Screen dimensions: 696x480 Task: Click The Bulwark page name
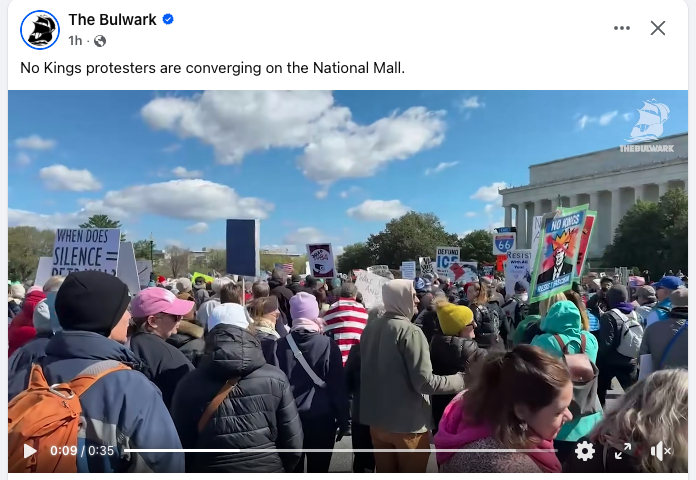click(112, 20)
